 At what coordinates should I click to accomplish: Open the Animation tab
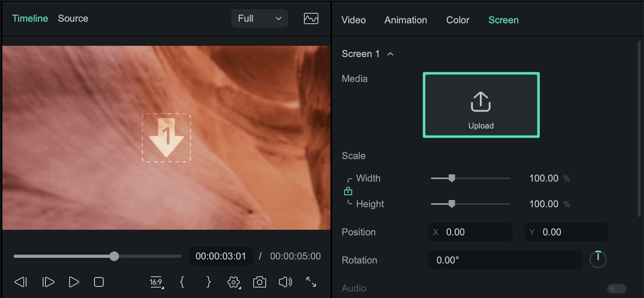(x=406, y=20)
